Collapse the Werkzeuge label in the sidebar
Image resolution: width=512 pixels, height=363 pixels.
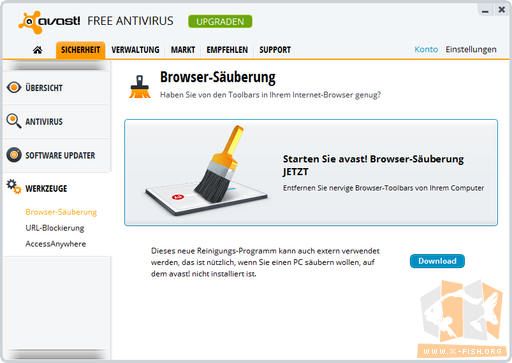[46, 189]
